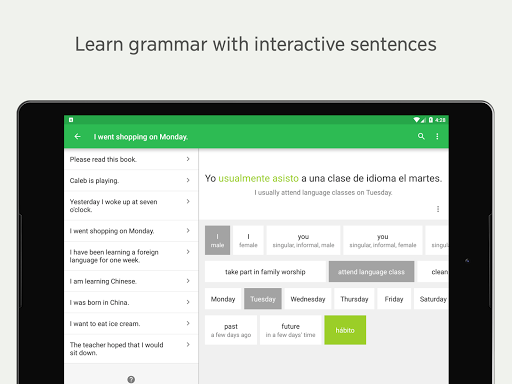Tap the highlighted words 'usualmente asisto'
The image size is (512, 384).
coord(258,178)
